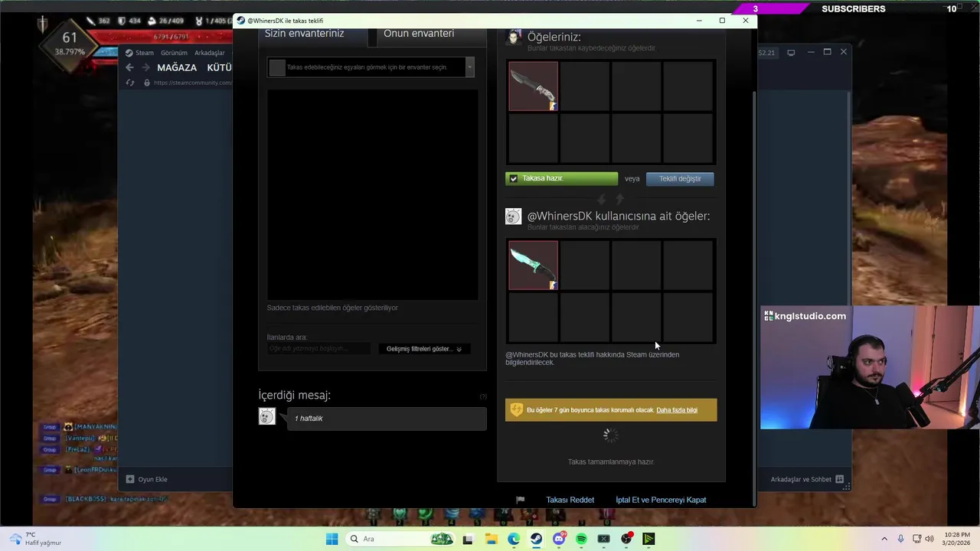Click WhinersDK's avatar beside their items

[514, 217]
